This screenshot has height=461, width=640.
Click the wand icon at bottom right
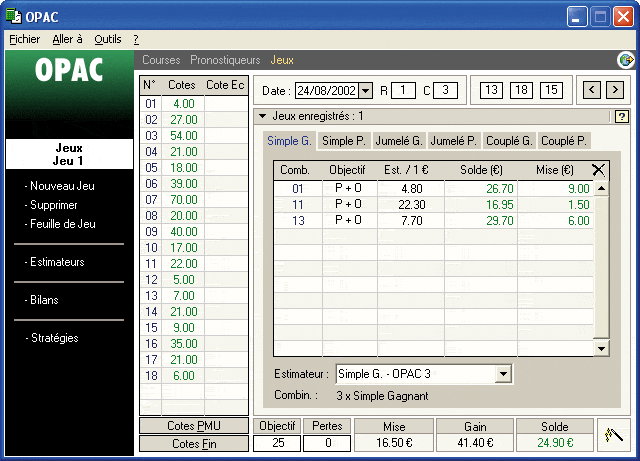pos(612,435)
